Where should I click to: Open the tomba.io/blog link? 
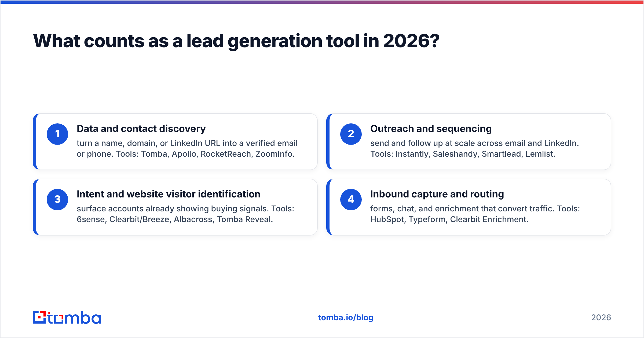pyautogui.click(x=346, y=318)
